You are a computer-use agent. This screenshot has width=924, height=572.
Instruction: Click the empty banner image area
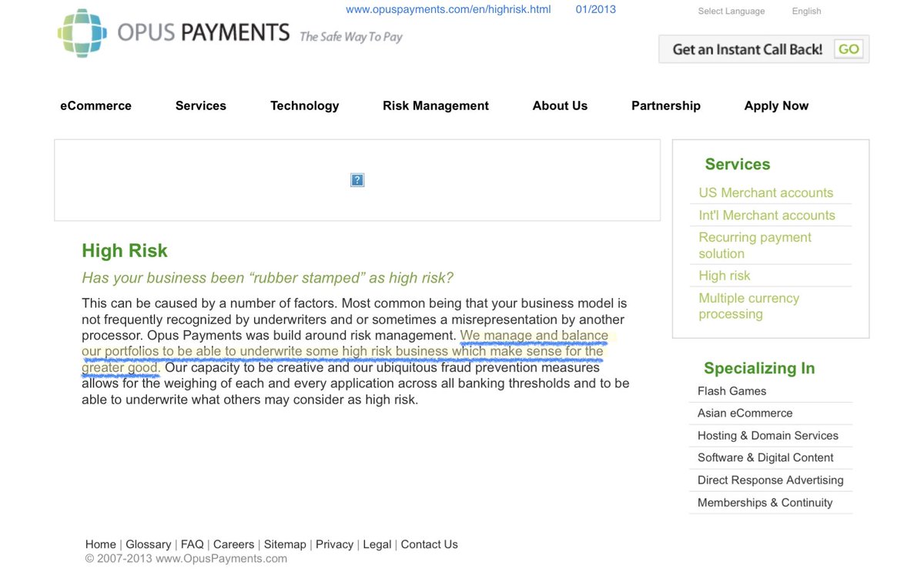[357, 180]
